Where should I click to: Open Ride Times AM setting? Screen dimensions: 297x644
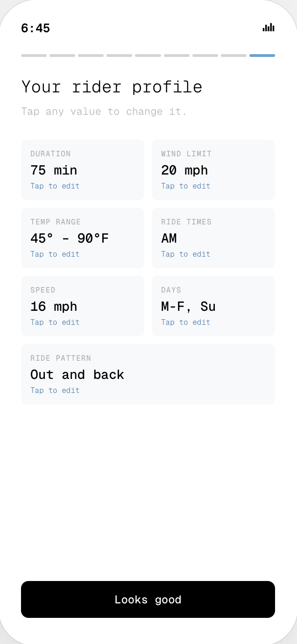click(x=213, y=238)
